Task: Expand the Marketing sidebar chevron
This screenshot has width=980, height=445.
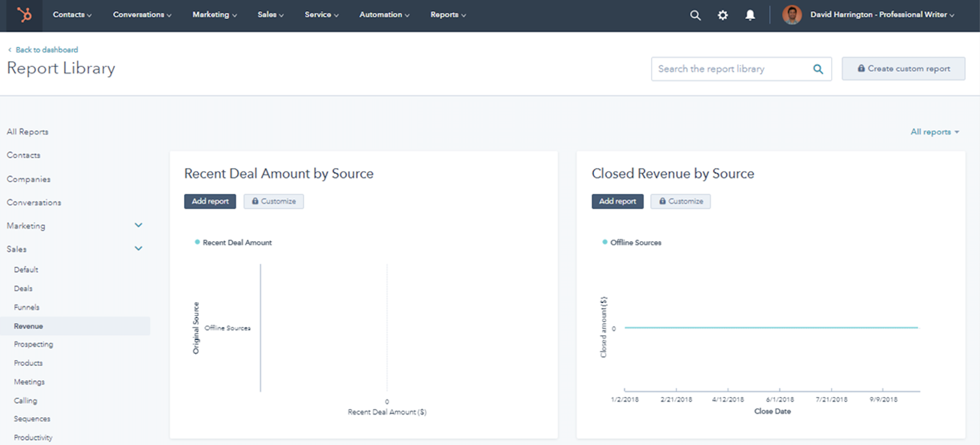Action: click(139, 225)
